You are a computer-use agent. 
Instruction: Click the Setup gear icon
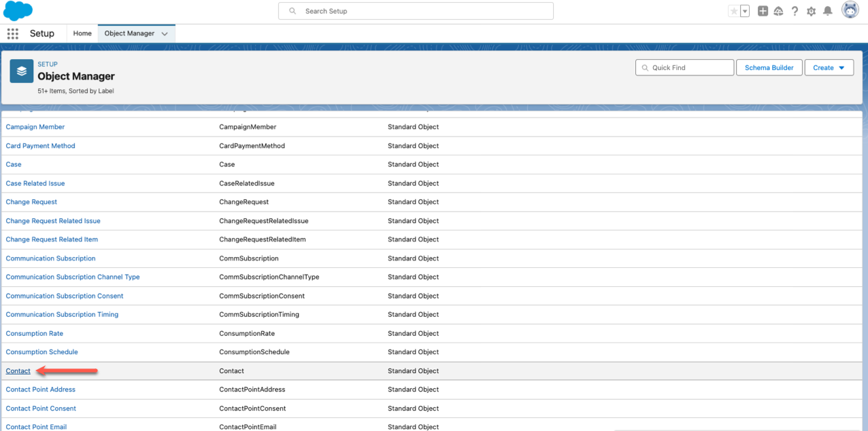pos(811,12)
